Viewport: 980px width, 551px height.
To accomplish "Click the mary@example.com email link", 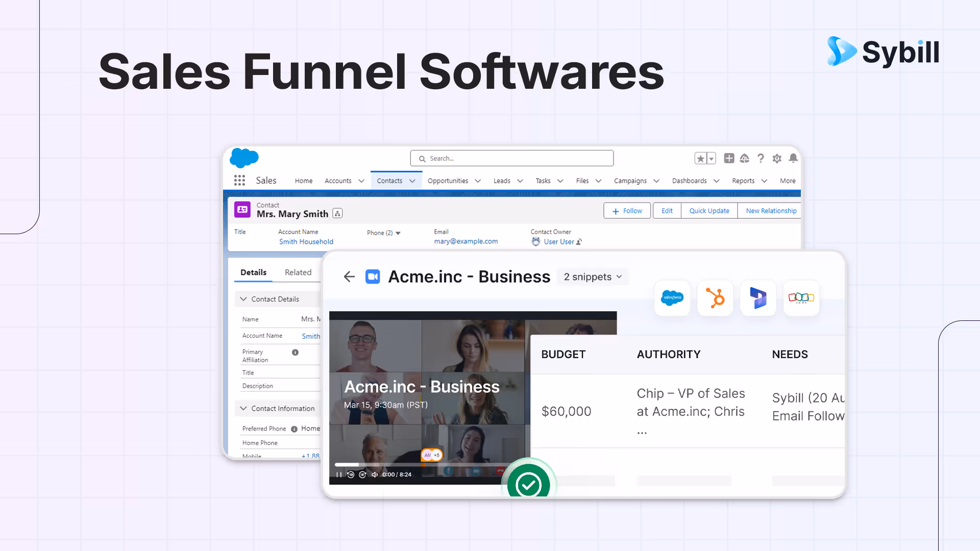I will point(466,241).
